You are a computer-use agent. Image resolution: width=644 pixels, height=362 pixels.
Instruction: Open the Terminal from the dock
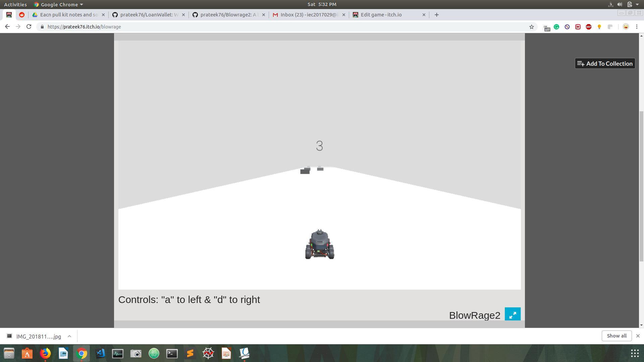[x=172, y=353]
